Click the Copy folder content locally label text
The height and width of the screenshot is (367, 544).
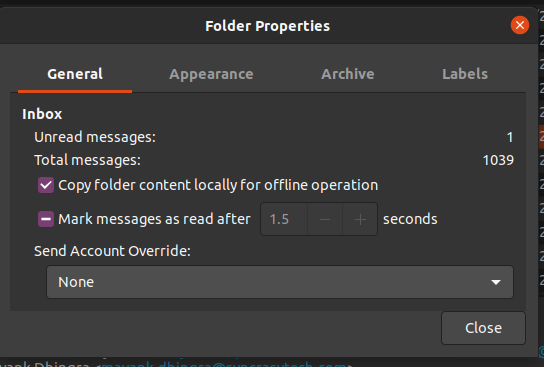(x=218, y=185)
